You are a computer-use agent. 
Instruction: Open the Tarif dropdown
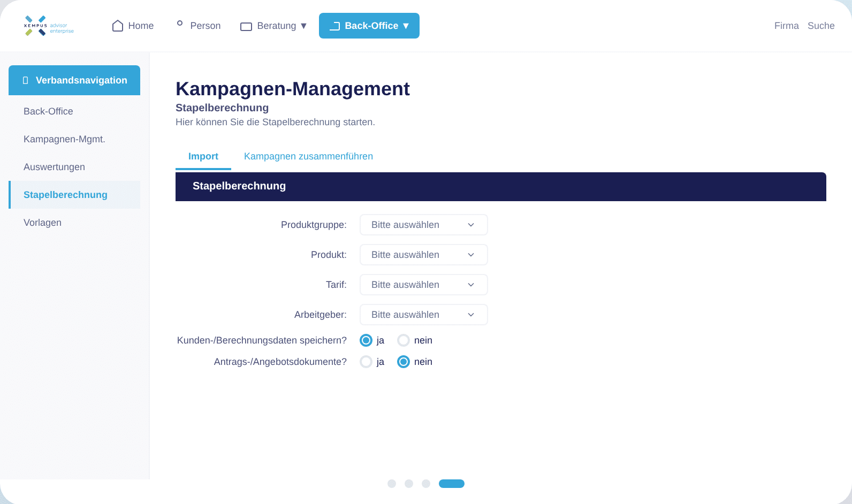[423, 285]
